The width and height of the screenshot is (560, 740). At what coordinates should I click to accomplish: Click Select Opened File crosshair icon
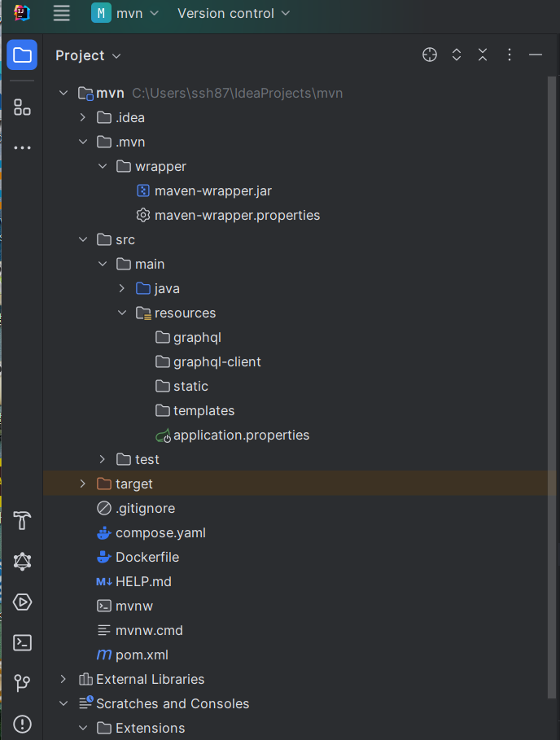(429, 55)
